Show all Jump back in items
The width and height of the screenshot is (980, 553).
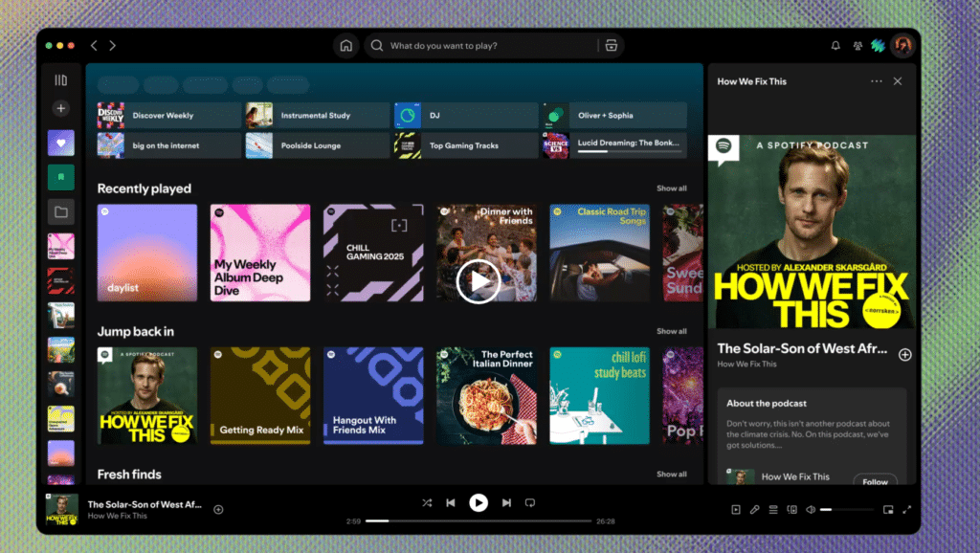coord(671,331)
